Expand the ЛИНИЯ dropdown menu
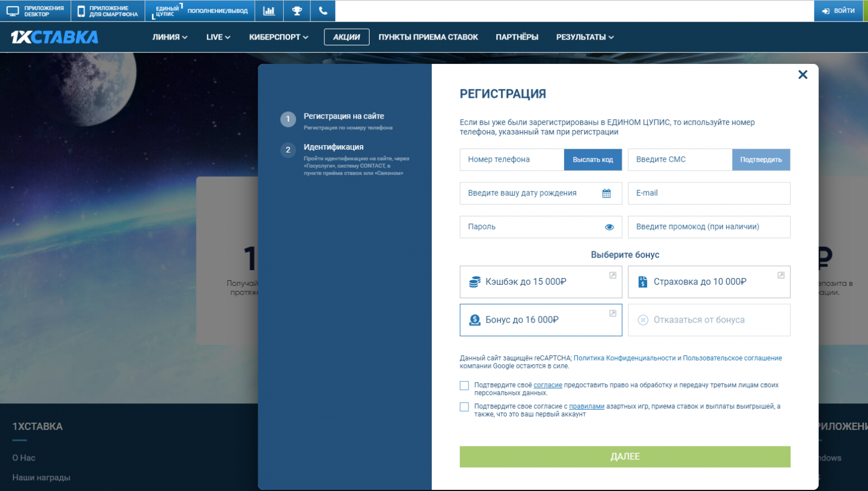The height and width of the screenshot is (491, 868). point(170,37)
